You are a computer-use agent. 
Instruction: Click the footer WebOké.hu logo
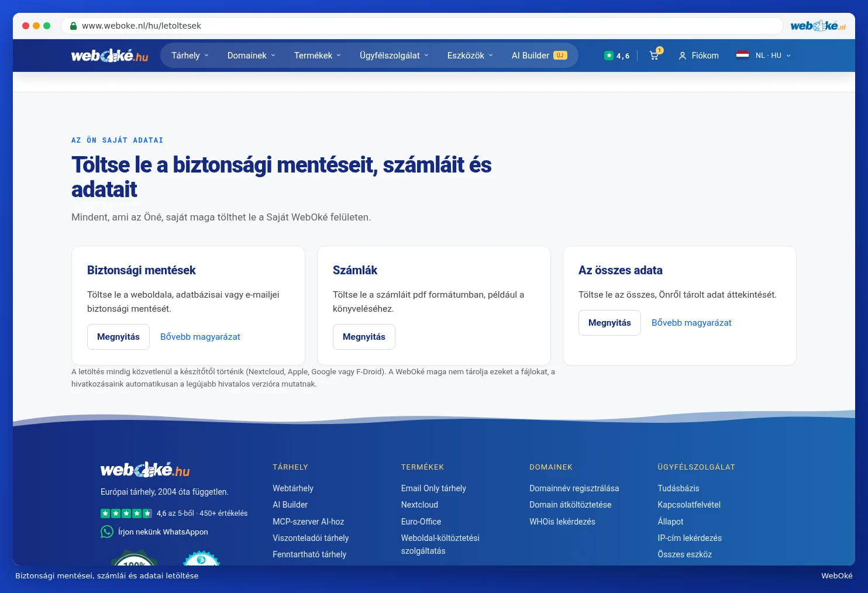point(145,470)
